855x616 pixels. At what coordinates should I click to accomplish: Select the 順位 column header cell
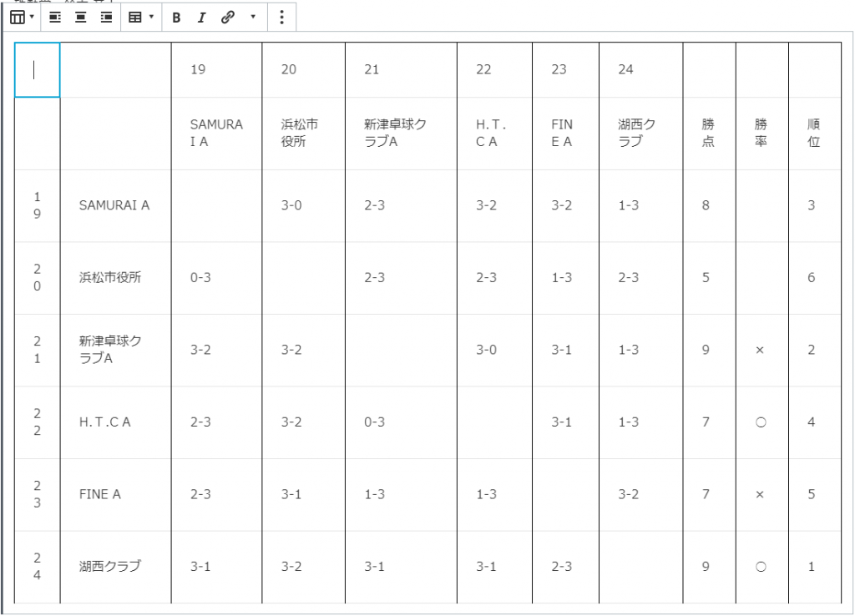pyautogui.click(x=814, y=134)
